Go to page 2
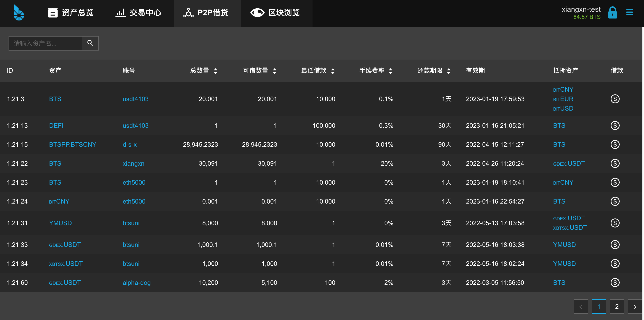The image size is (644, 320). 617,306
